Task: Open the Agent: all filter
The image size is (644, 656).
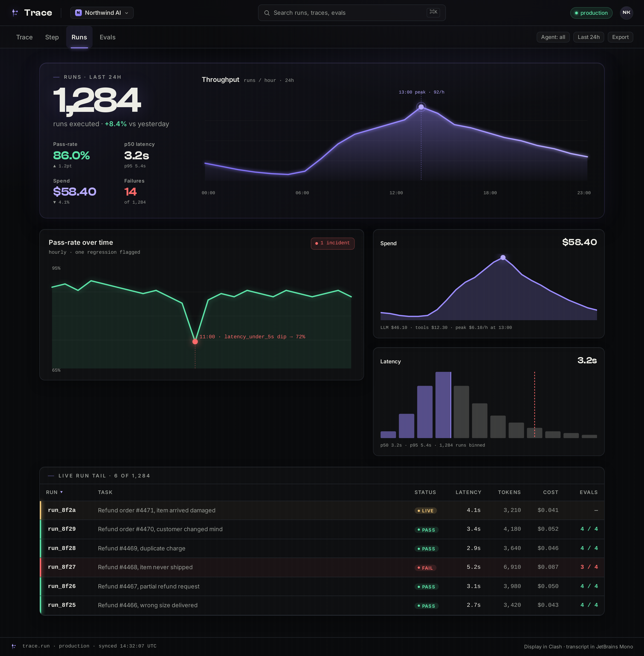Action: click(553, 37)
